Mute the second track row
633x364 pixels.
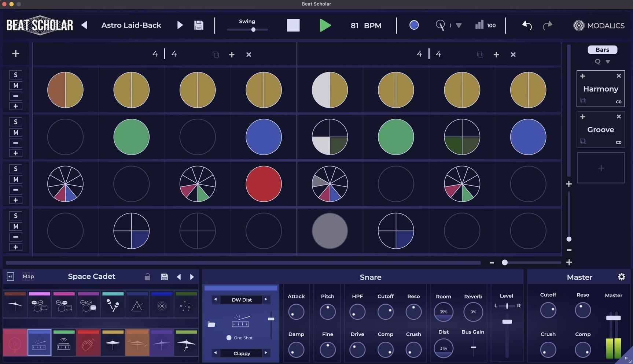pos(15,132)
